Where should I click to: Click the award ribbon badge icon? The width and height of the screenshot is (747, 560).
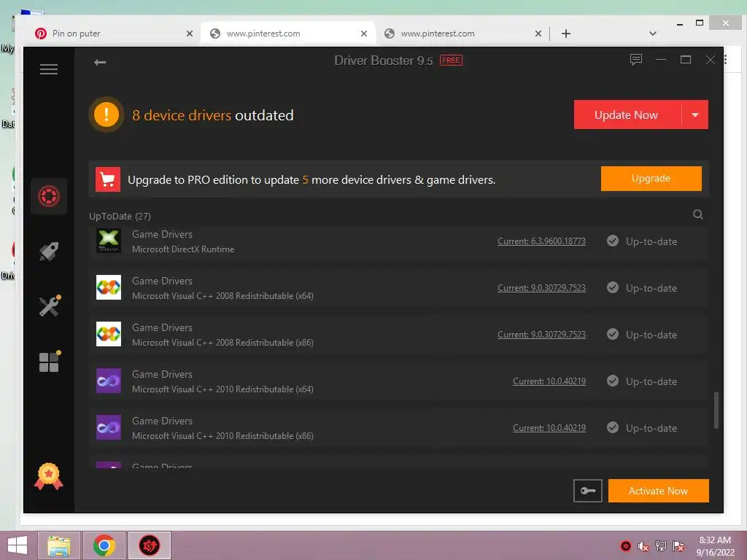coord(49,476)
